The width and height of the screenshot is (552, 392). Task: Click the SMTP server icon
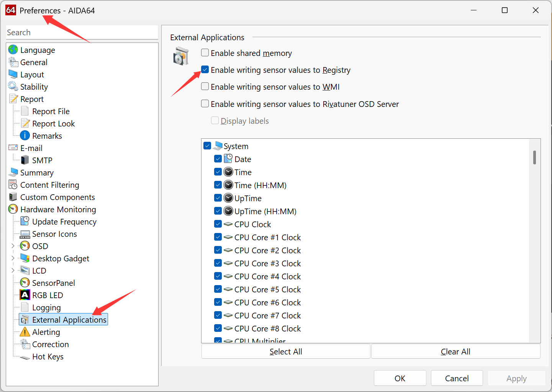[25, 160]
